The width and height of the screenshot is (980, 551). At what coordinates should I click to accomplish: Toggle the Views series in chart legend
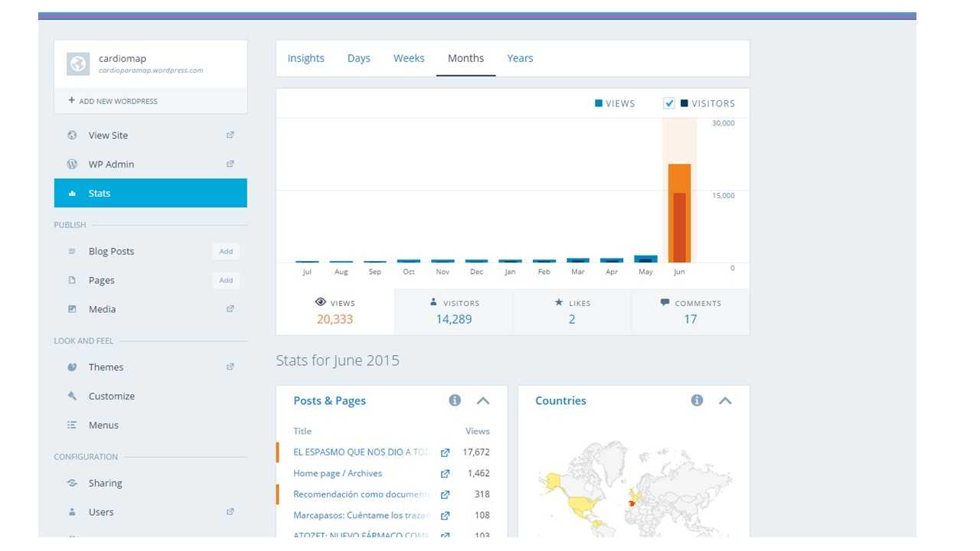[x=615, y=103]
